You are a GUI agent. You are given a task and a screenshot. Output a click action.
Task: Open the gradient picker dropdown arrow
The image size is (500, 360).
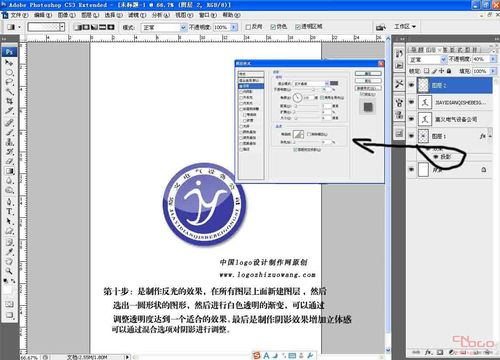[x=62, y=27]
